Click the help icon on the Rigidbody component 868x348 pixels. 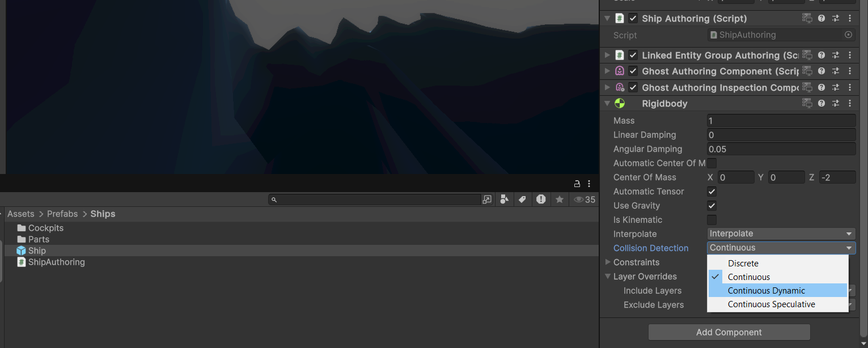(821, 103)
